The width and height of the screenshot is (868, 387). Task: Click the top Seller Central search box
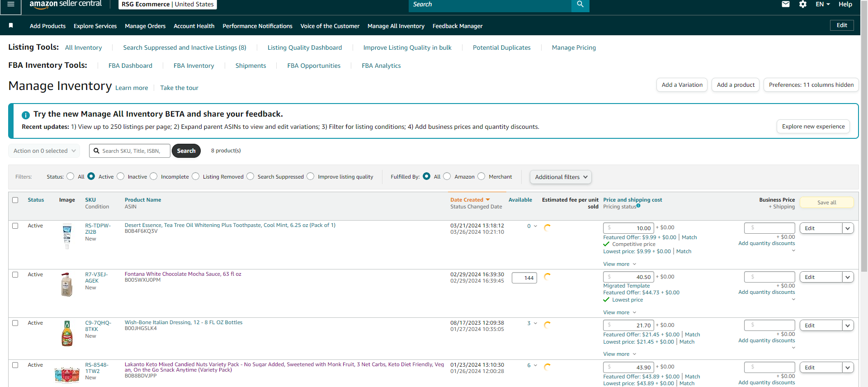490,5
